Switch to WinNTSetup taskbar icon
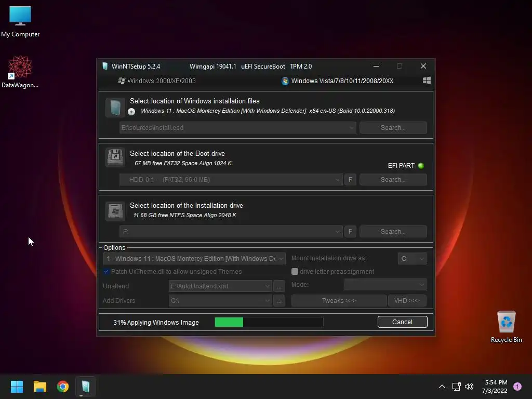 86,387
